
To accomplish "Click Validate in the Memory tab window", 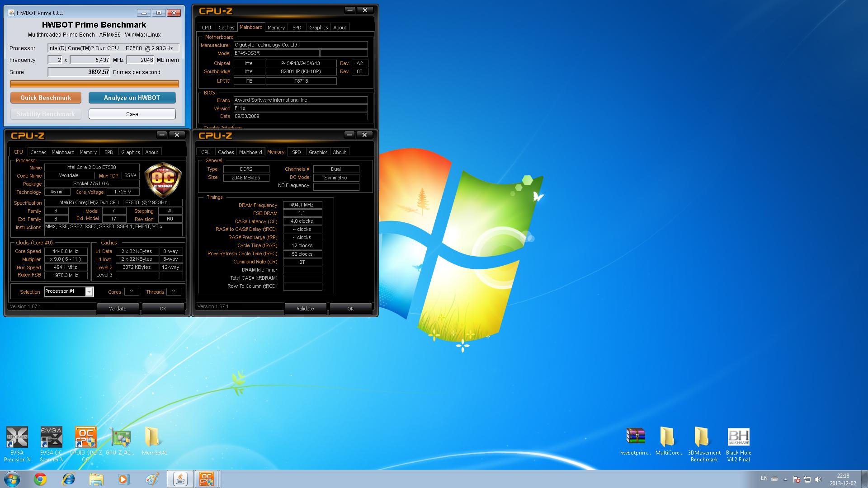I will pos(305,309).
